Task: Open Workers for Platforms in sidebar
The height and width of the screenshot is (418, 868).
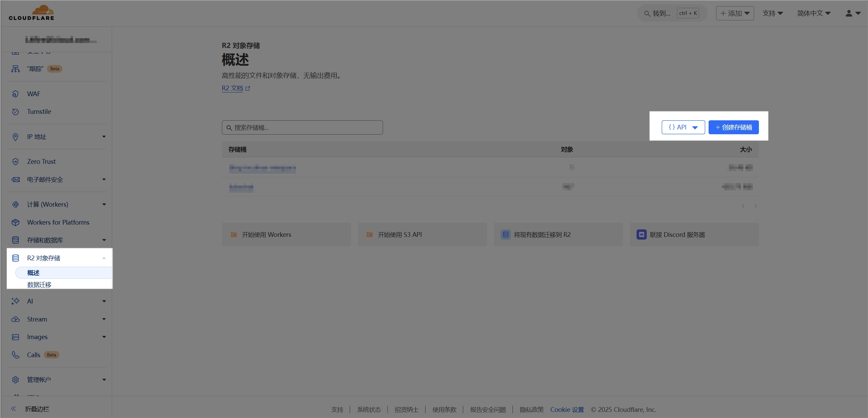Action: click(58, 222)
